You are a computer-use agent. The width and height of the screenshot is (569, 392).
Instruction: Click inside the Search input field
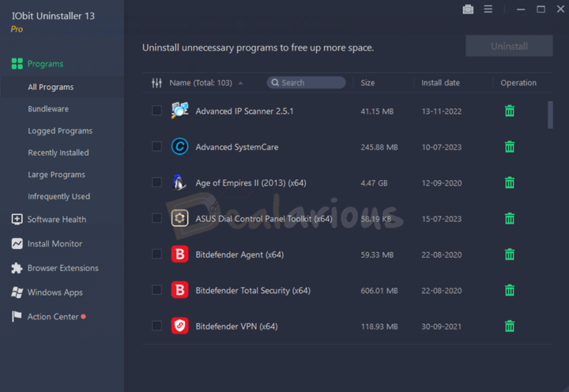306,83
